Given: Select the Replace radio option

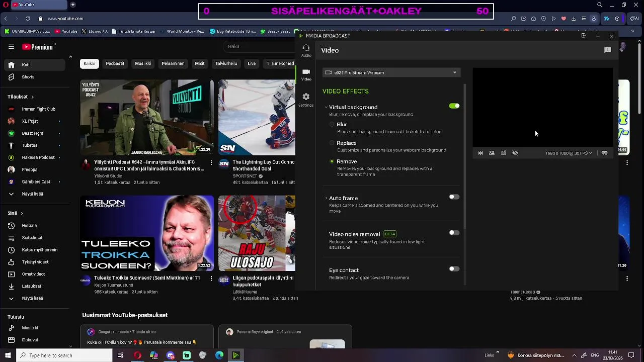Looking at the screenshot, I should pos(332,143).
